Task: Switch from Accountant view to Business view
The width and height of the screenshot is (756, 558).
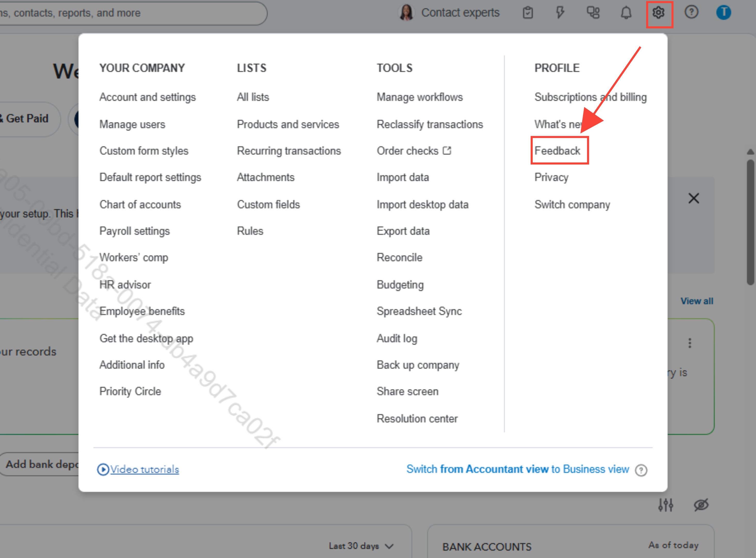Action: coord(517,469)
